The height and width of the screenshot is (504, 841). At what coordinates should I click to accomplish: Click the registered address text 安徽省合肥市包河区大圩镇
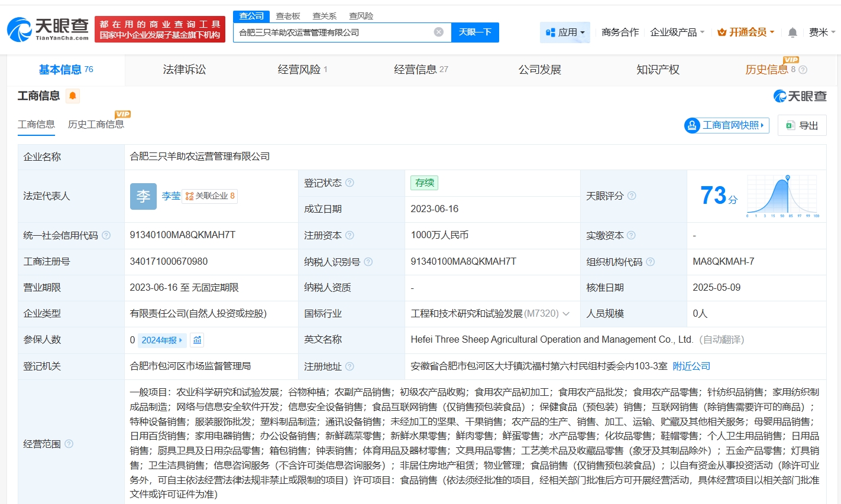539,366
